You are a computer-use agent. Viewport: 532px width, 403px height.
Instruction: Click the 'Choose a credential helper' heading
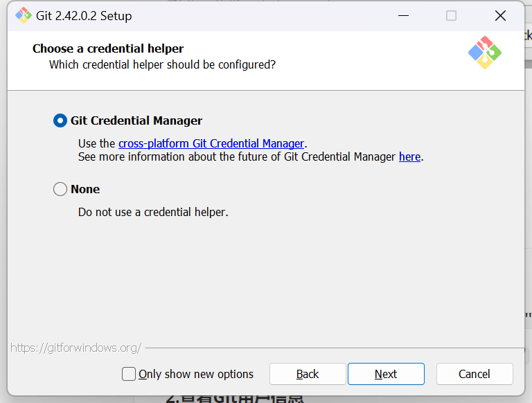[108, 48]
